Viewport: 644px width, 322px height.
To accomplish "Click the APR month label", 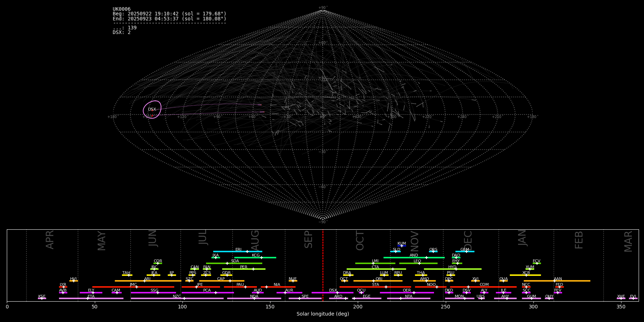I will click(50, 240).
